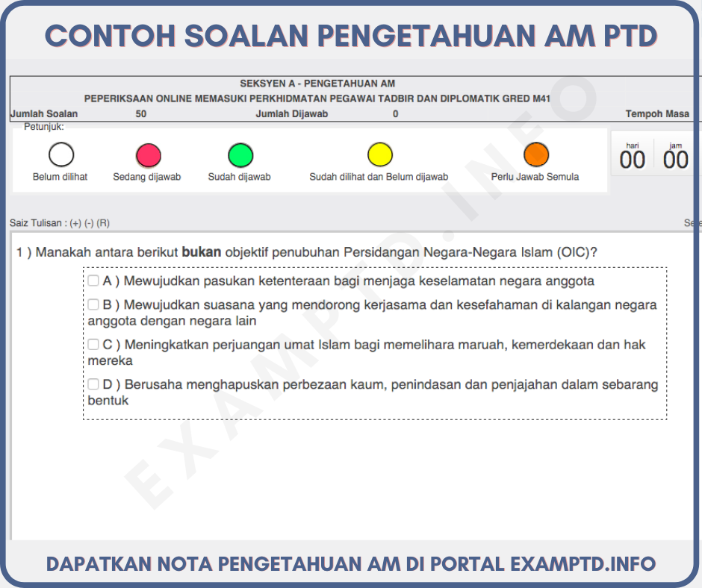Click the Sedang dijawab legend label
The width and height of the screenshot is (702, 588).
(147, 177)
